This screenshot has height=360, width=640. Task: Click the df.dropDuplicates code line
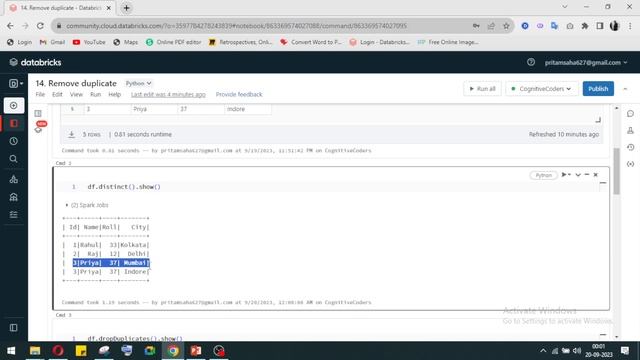coord(135,338)
